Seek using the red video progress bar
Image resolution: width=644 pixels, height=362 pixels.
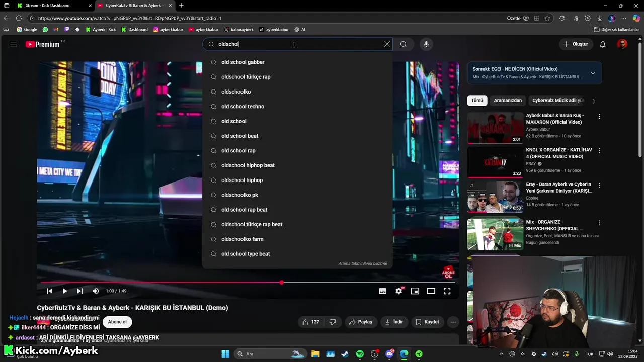(x=248, y=283)
